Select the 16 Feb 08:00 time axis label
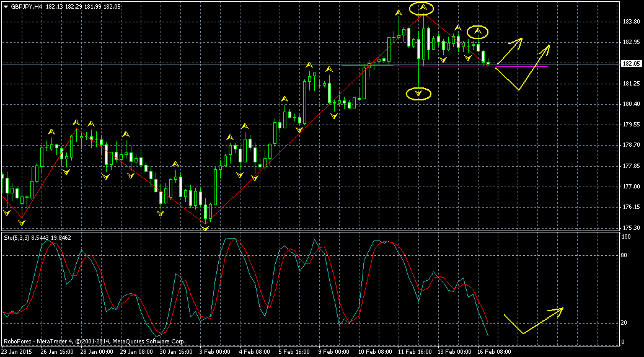The width and height of the screenshot is (644, 357). click(495, 351)
